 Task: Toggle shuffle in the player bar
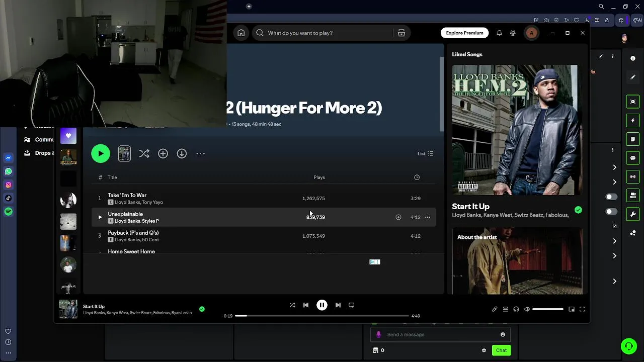(292, 305)
